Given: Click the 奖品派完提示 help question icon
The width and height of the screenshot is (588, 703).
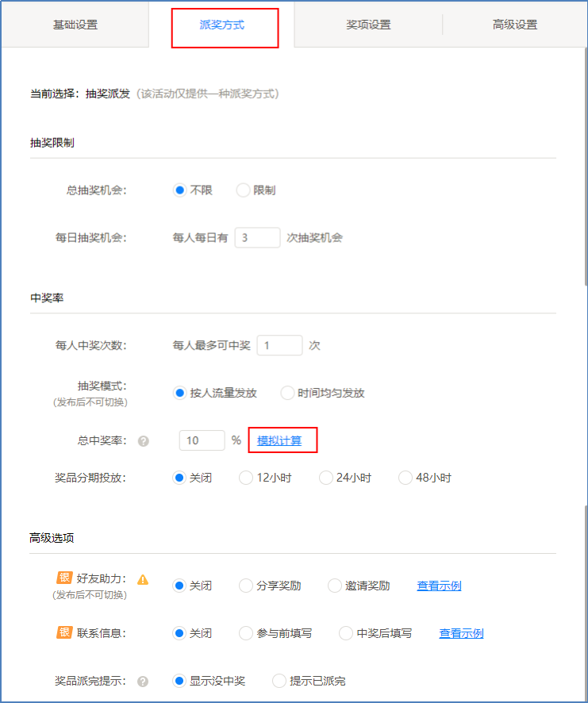Looking at the screenshot, I should pyautogui.click(x=143, y=682).
